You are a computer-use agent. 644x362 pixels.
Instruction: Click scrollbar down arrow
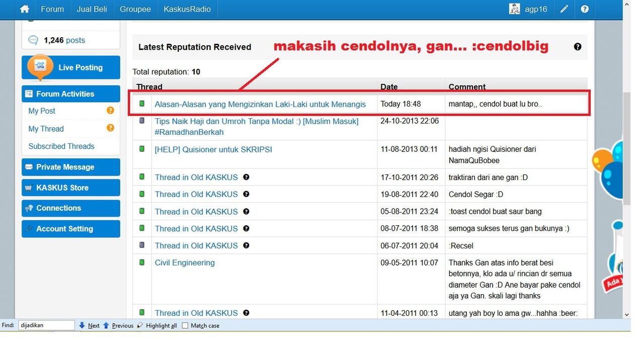click(626, 315)
